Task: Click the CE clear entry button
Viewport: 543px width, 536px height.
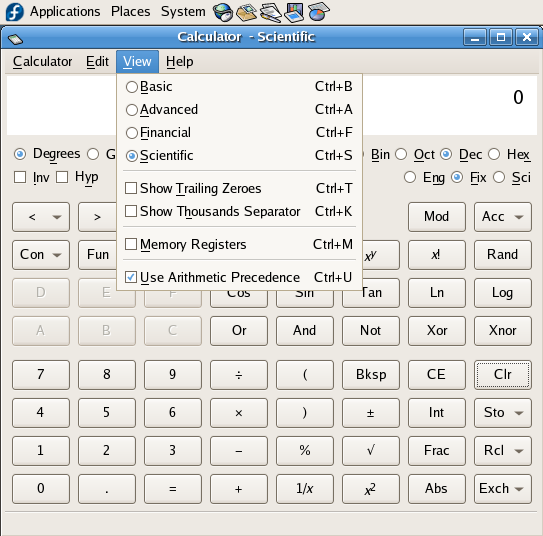Action: pos(437,375)
